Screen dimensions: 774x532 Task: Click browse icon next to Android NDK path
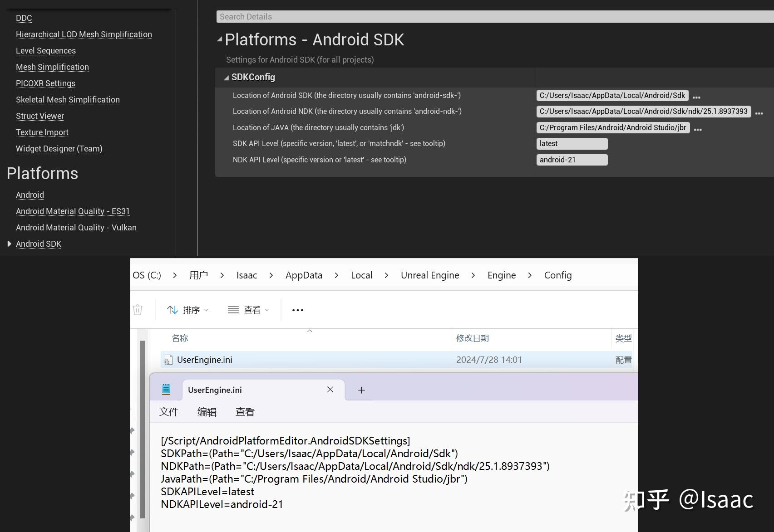pos(759,112)
